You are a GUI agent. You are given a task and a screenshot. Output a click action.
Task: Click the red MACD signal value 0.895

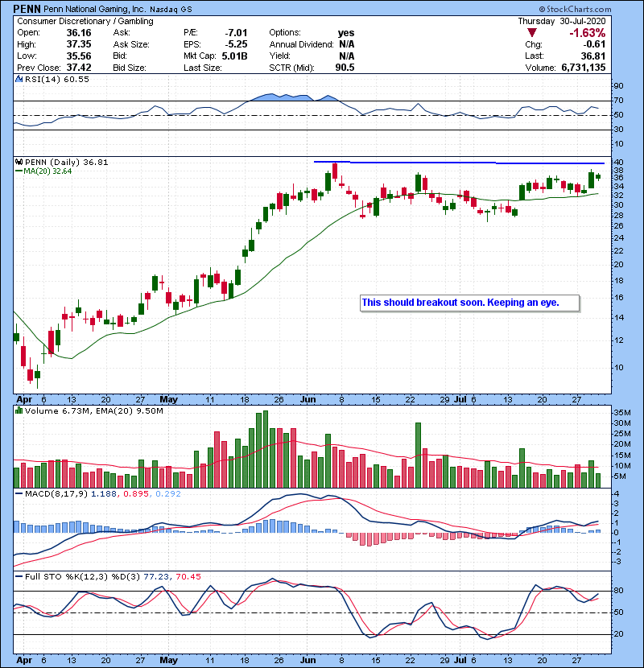coord(136,494)
